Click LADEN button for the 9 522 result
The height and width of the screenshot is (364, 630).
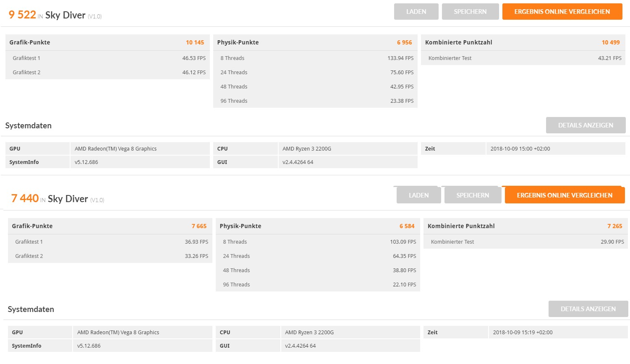(416, 12)
